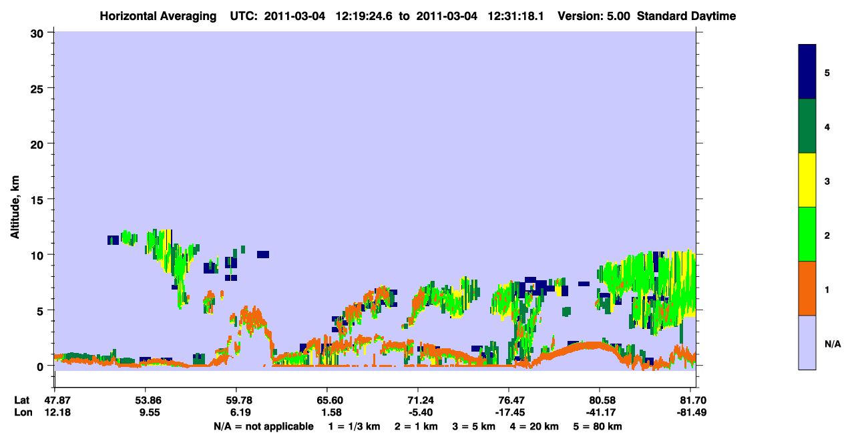Image resolution: width=868 pixels, height=445 pixels.
Task: Click the 'Lat' row label
Action: point(23,400)
